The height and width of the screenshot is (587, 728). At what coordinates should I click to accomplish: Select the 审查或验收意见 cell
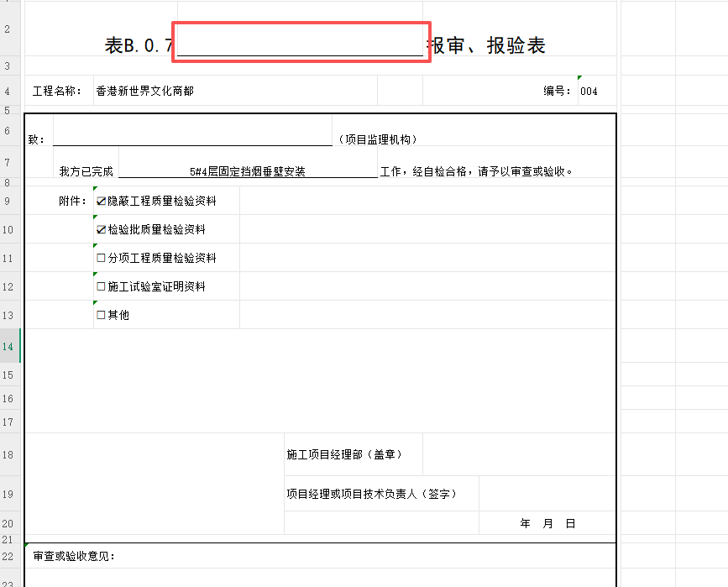[x=74, y=557]
